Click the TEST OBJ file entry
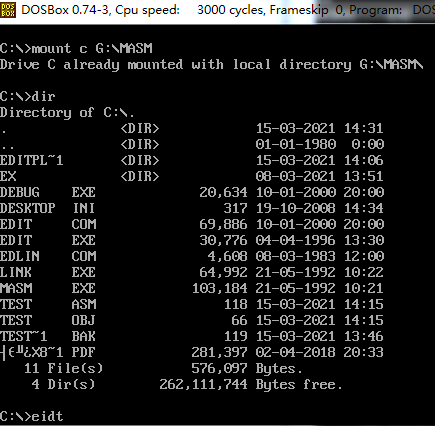This screenshot has height=426, width=435. point(192,320)
